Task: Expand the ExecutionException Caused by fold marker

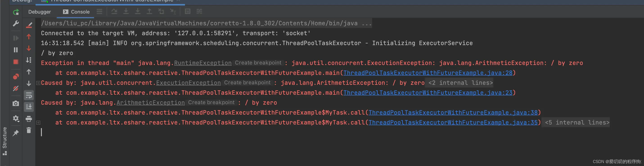Action: tap(38, 83)
